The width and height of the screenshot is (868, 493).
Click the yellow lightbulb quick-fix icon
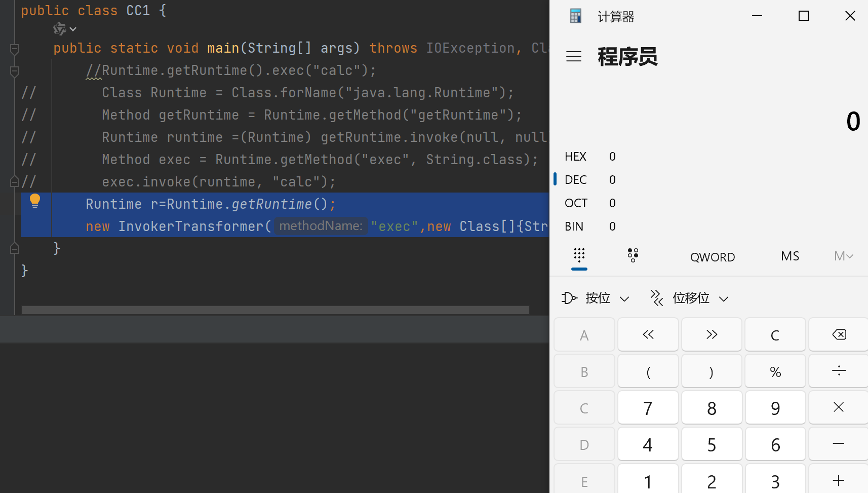pyautogui.click(x=35, y=201)
